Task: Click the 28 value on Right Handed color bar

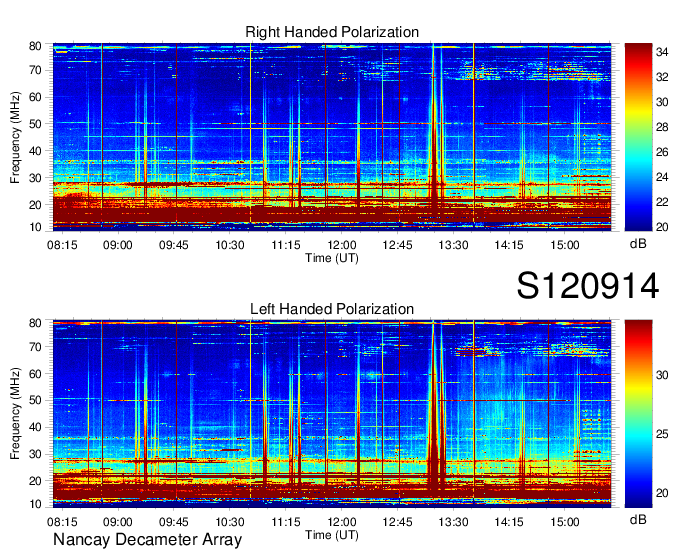Action: [x=662, y=127]
